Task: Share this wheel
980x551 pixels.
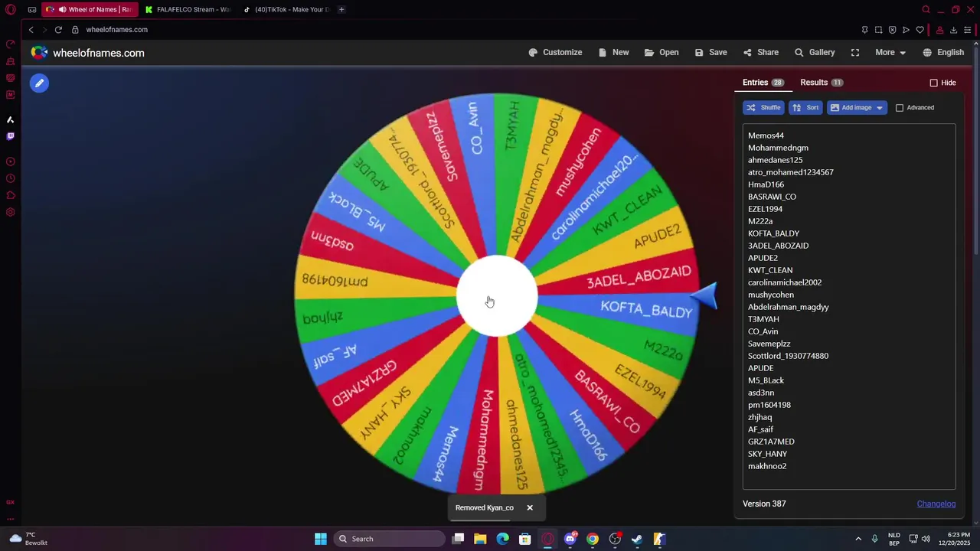Action: 760,52
